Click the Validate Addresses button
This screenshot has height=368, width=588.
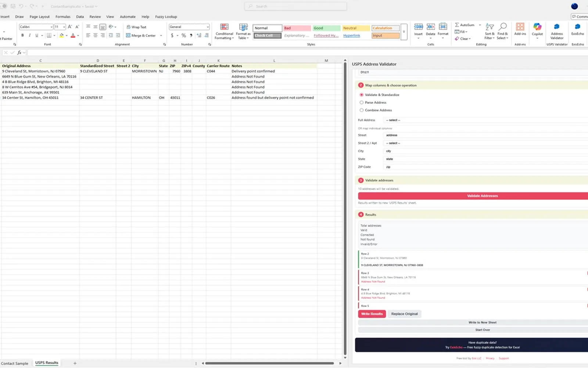[473, 196]
